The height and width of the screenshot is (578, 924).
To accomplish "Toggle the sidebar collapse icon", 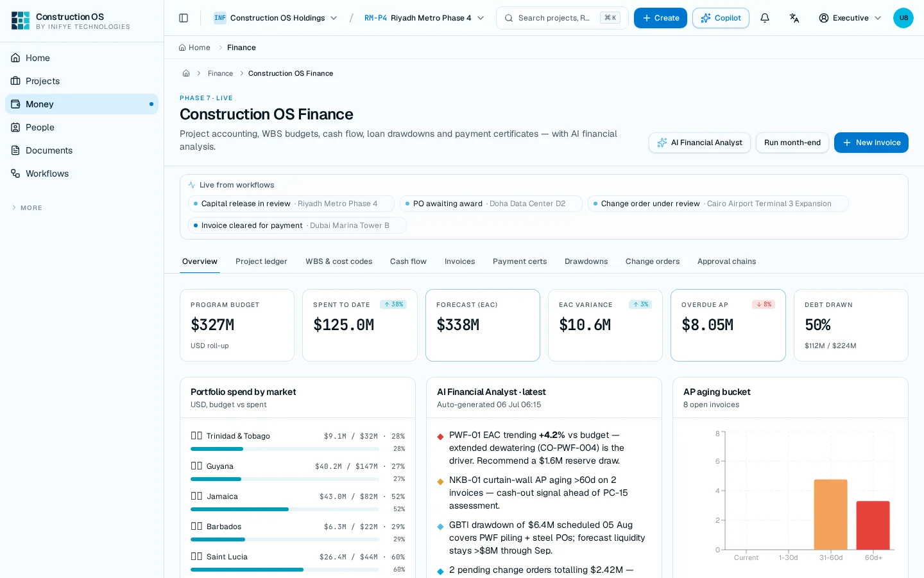I will tap(184, 18).
